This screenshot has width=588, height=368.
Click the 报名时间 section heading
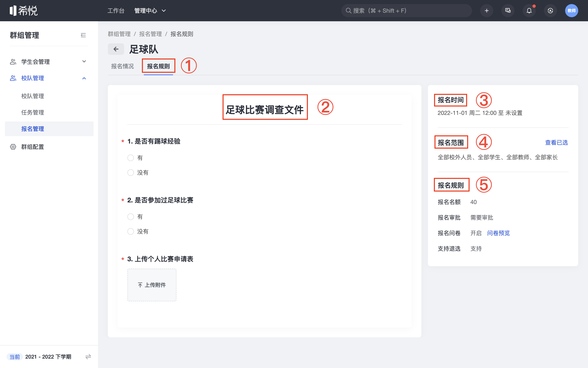[450, 100]
